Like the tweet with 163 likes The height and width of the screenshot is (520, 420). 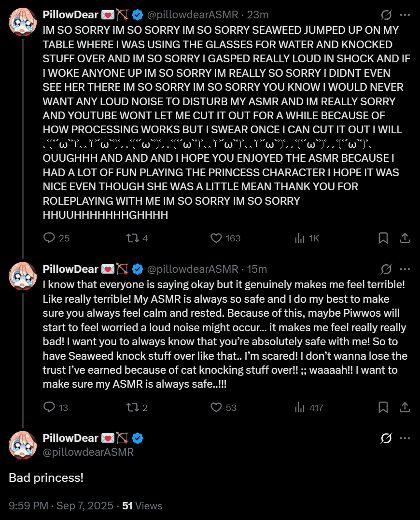click(x=216, y=238)
